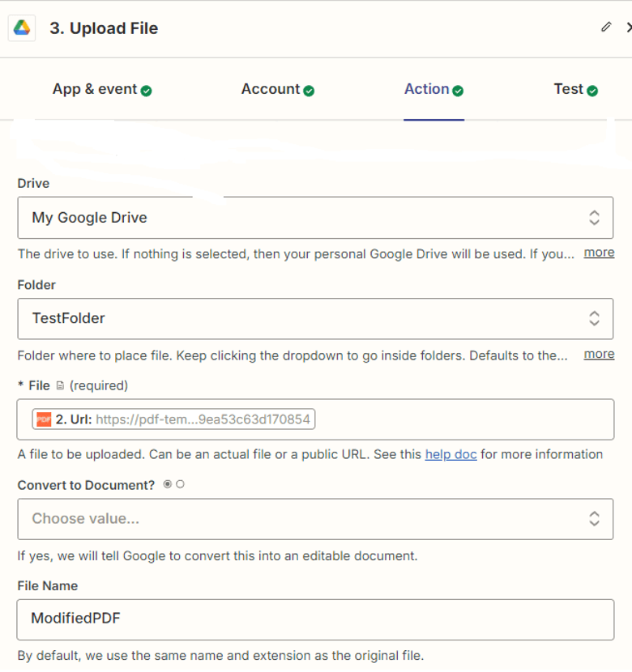Open the Convert to Document choose value dropdown
This screenshot has width=632, height=672.
click(x=316, y=519)
